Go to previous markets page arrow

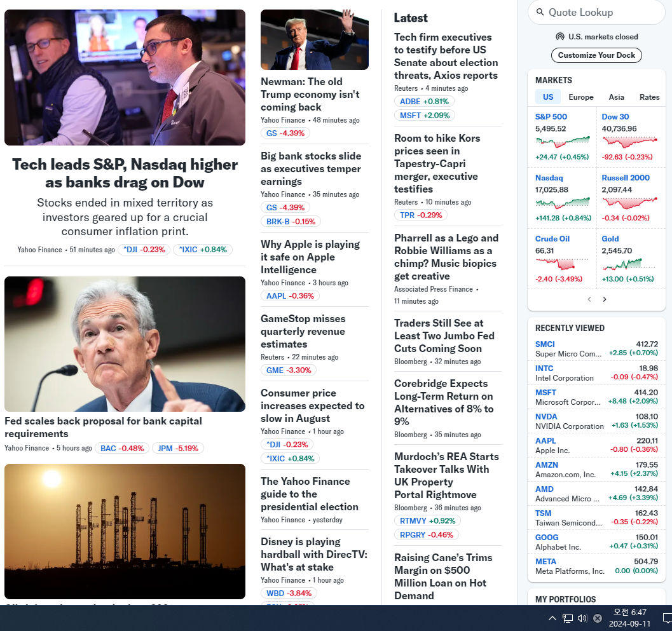589,299
